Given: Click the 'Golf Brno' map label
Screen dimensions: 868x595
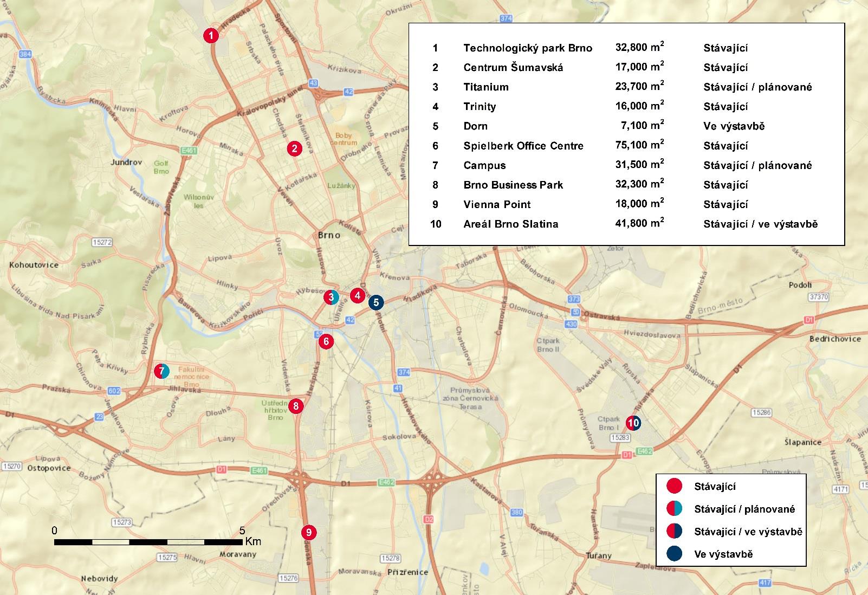Looking at the screenshot, I should pos(161,167).
